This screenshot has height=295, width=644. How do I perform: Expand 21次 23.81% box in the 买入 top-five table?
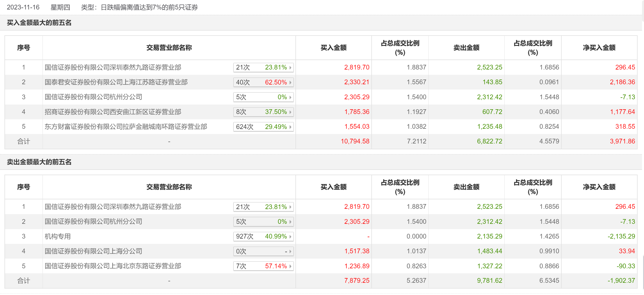263,67
